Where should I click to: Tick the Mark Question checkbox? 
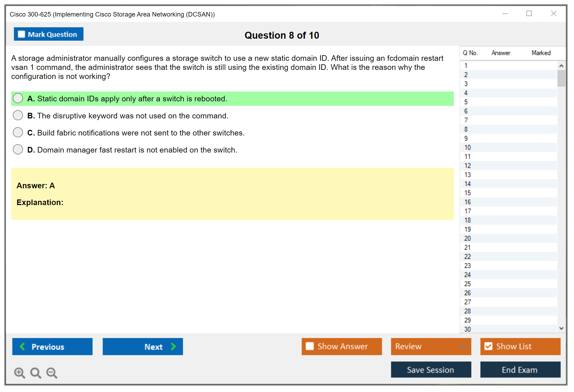click(21, 34)
